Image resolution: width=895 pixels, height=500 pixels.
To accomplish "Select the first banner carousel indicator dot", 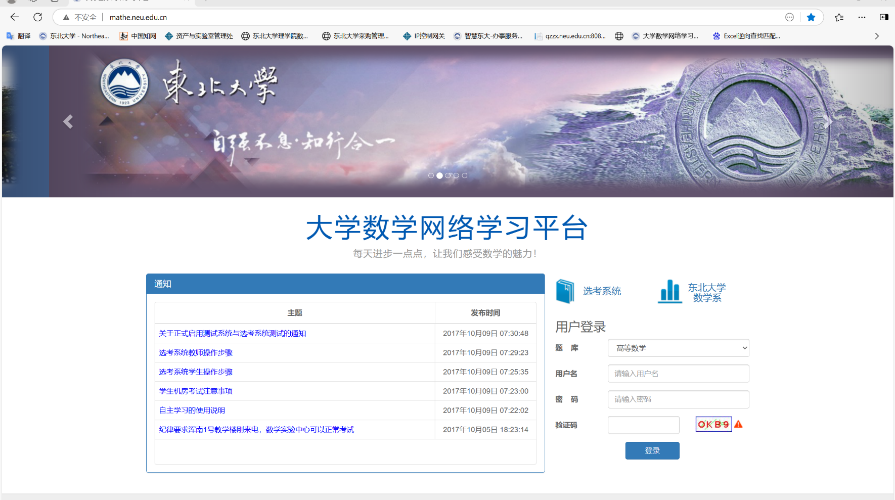I will pyautogui.click(x=431, y=175).
